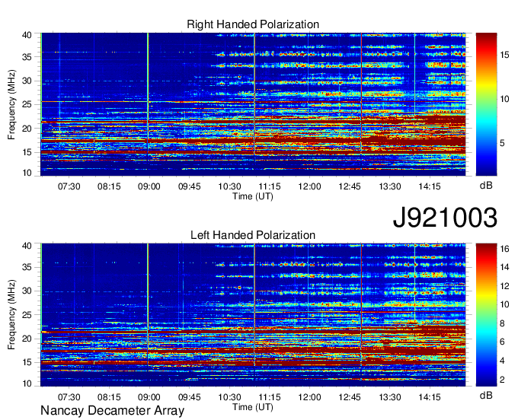Screen dimensions: 518x420
Task: Click 25 MHz tick on left-handed plot
Action: click(x=27, y=315)
